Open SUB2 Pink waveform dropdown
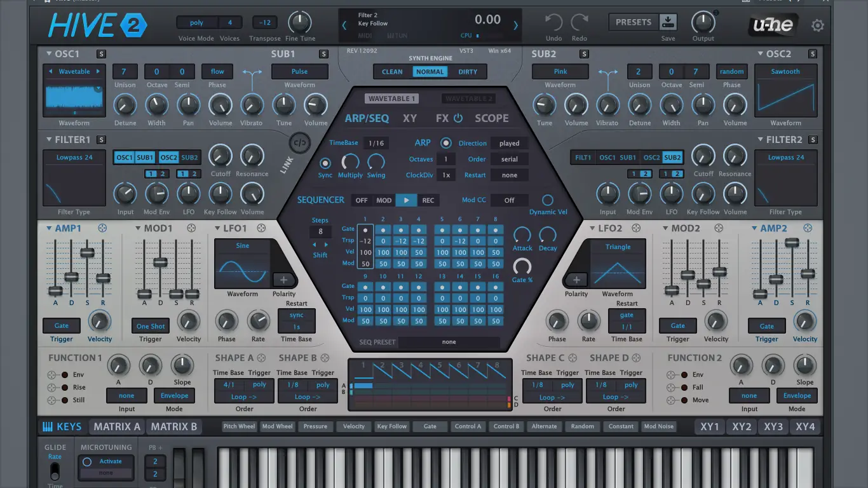 (x=560, y=72)
